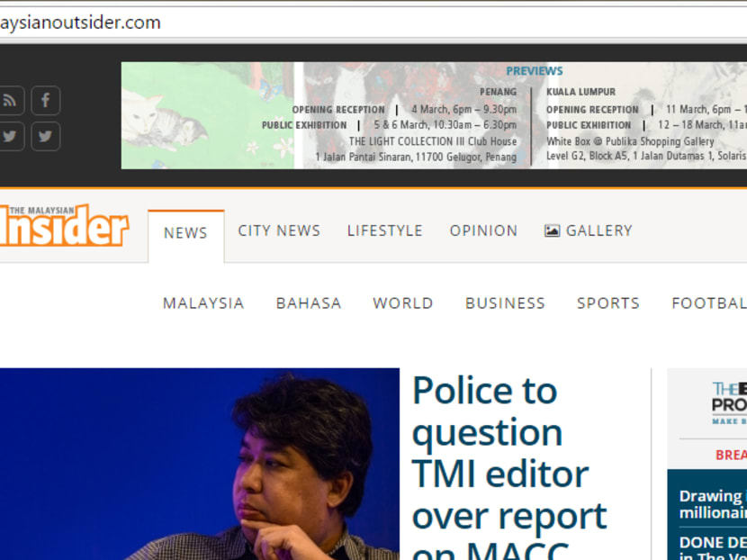This screenshot has height=560, width=747.
Task: Open the OPINION section
Action: (x=483, y=230)
